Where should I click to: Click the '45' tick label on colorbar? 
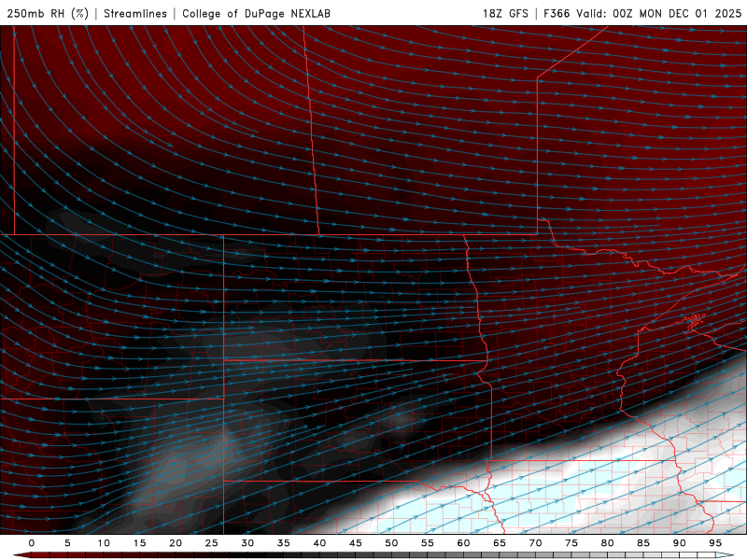point(356,543)
